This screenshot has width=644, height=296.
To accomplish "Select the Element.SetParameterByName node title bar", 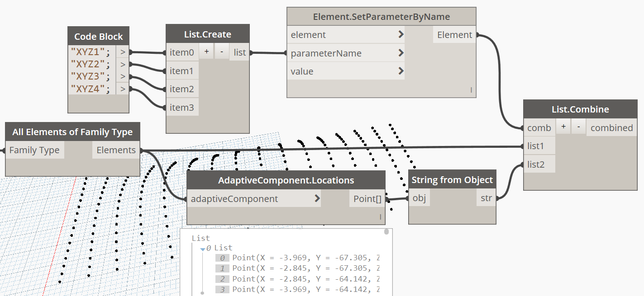I will pyautogui.click(x=382, y=17).
